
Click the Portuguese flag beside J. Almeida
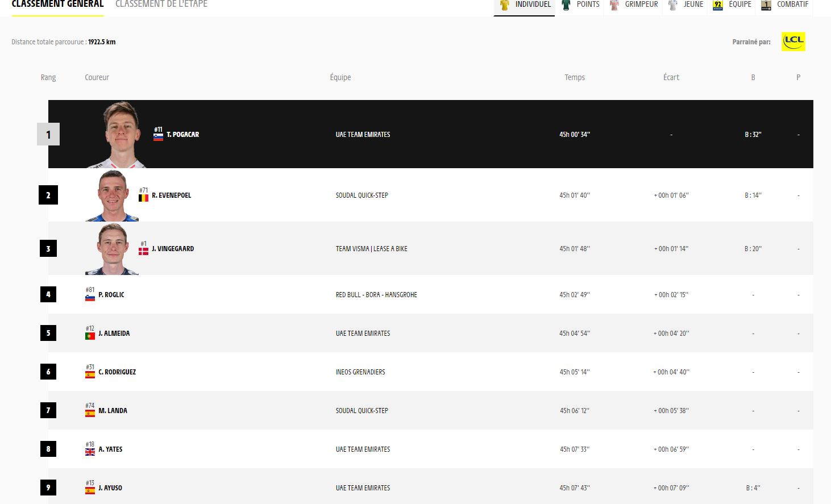[x=90, y=336]
